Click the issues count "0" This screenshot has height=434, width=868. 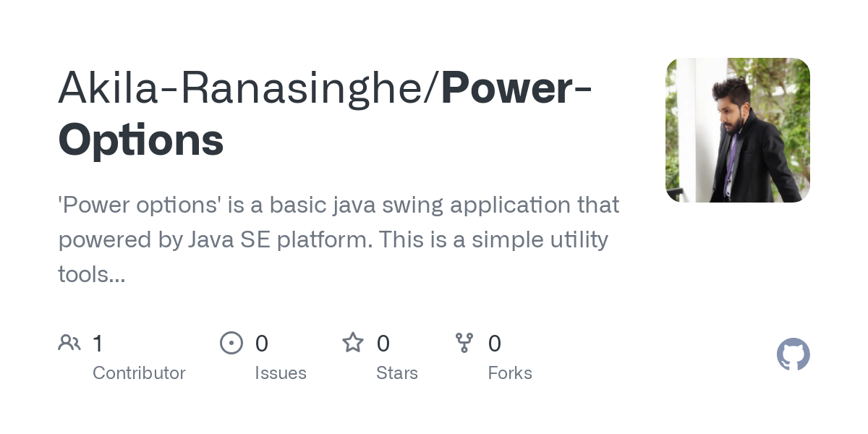pyautogui.click(x=262, y=344)
